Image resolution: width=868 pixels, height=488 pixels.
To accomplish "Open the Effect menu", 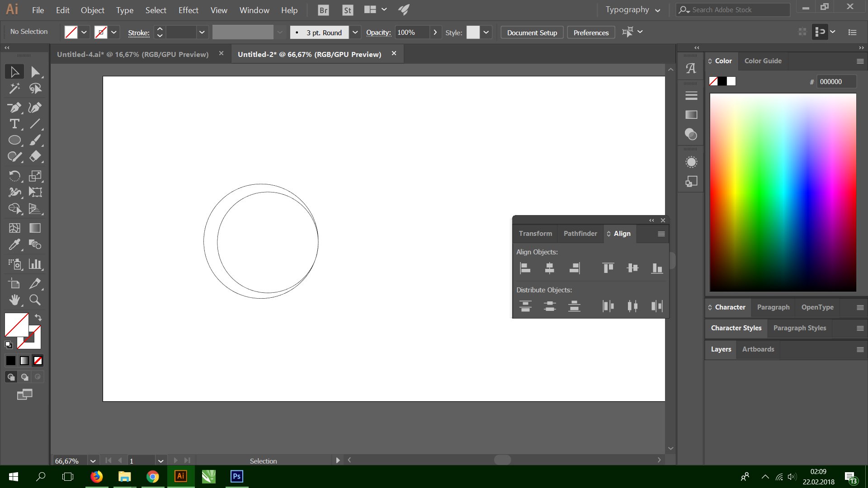I will pyautogui.click(x=188, y=10).
